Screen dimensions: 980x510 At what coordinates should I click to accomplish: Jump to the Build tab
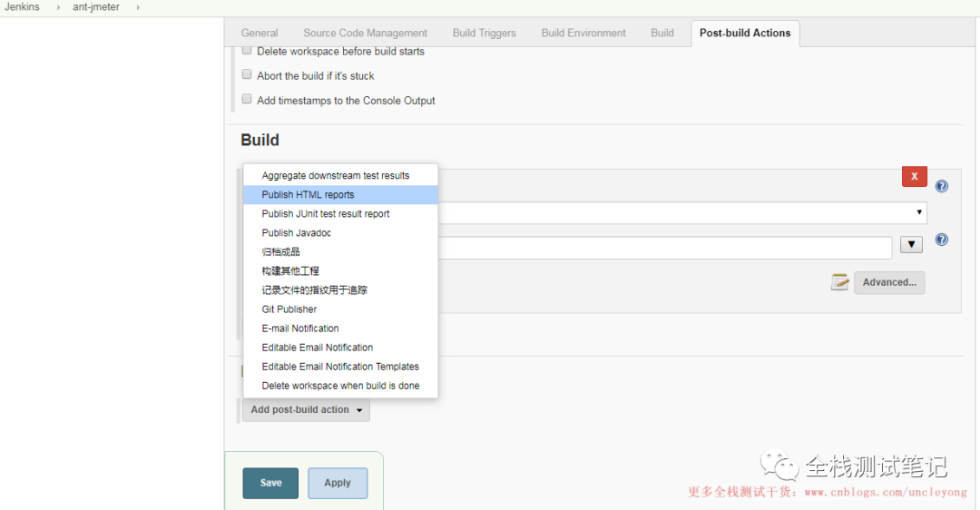661,34
